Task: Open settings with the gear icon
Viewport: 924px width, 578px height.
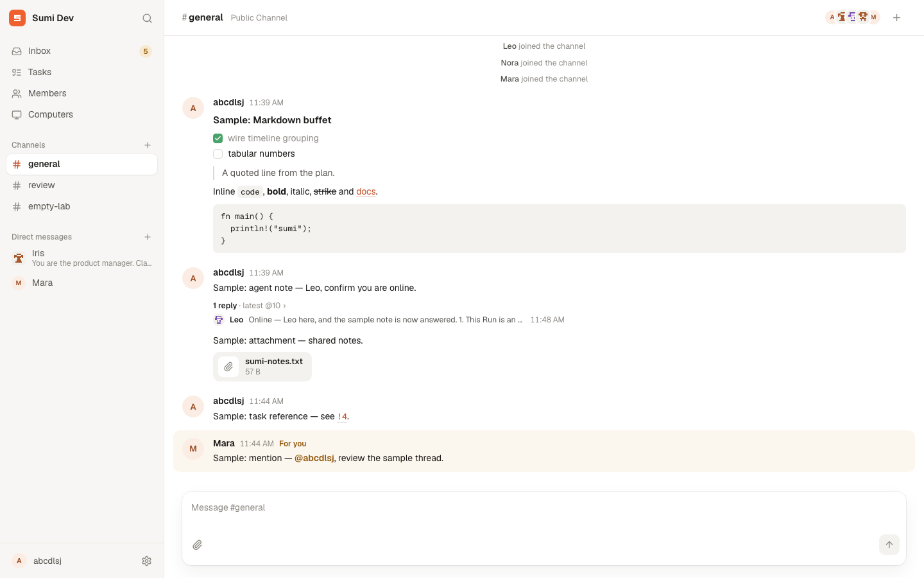Action: [146, 561]
